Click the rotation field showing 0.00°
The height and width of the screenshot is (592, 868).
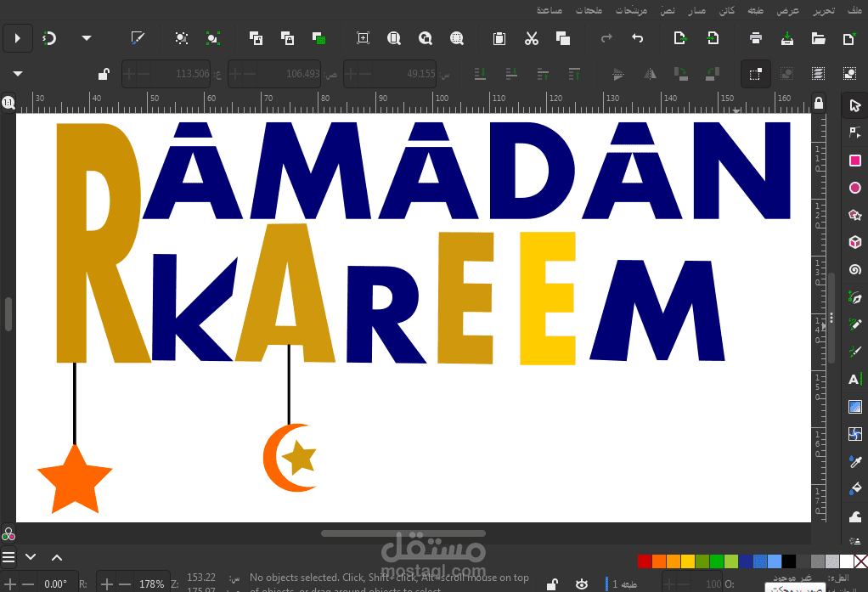click(55, 584)
